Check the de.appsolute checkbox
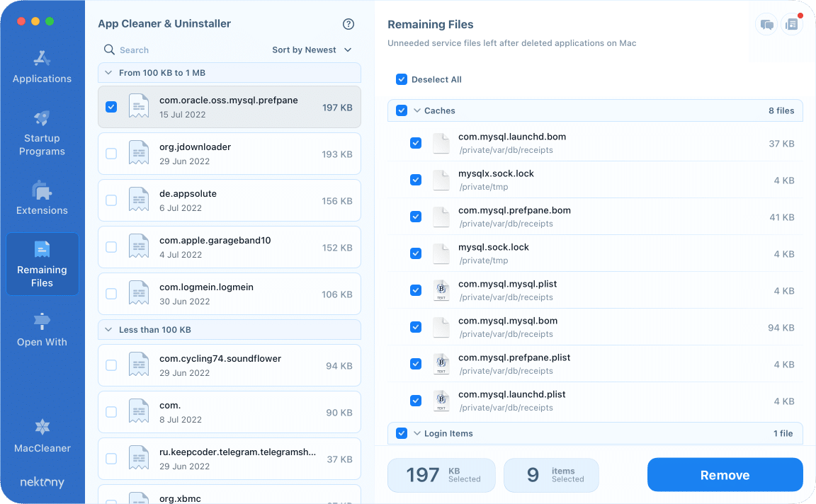816x504 pixels. point(111,200)
